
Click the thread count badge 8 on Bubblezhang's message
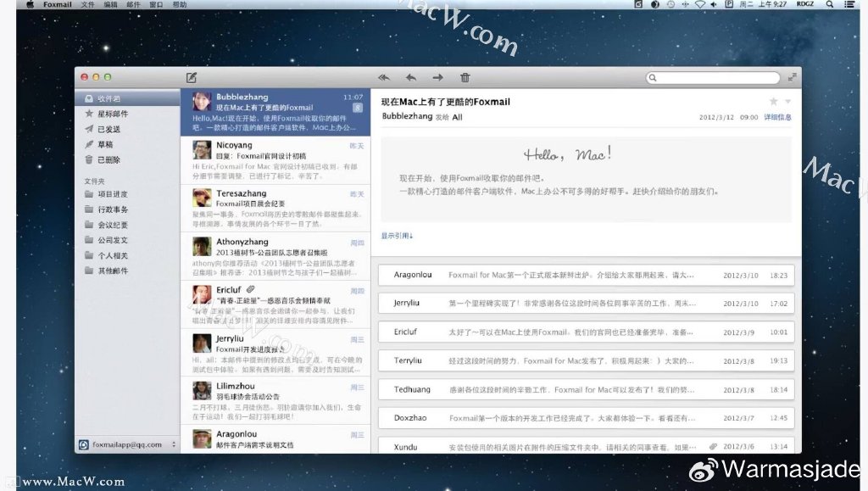pyautogui.click(x=358, y=108)
